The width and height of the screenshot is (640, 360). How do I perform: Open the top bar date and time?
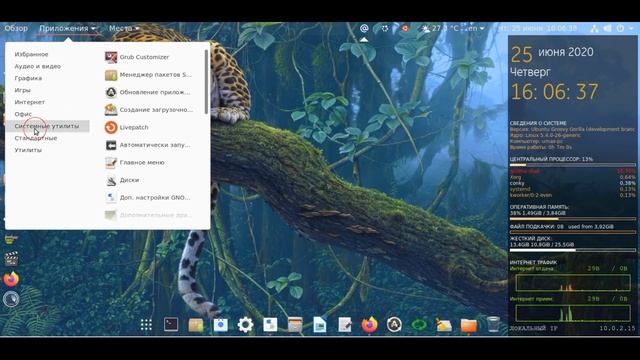pyautogui.click(x=538, y=28)
